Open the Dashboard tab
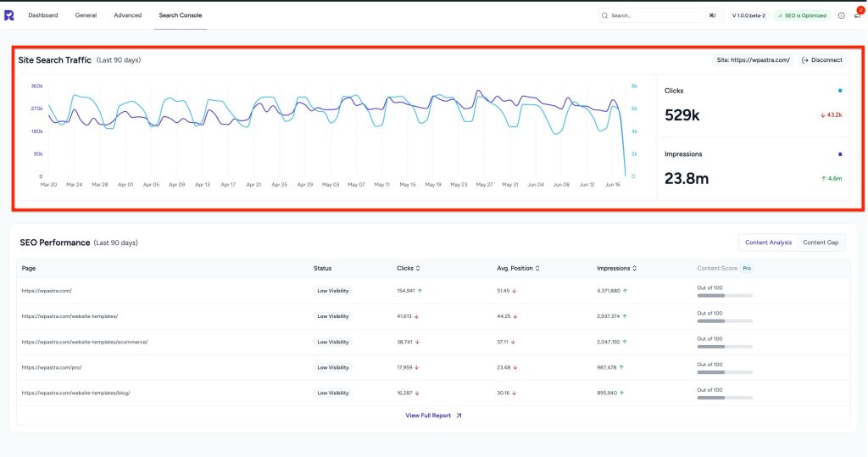 (x=43, y=15)
